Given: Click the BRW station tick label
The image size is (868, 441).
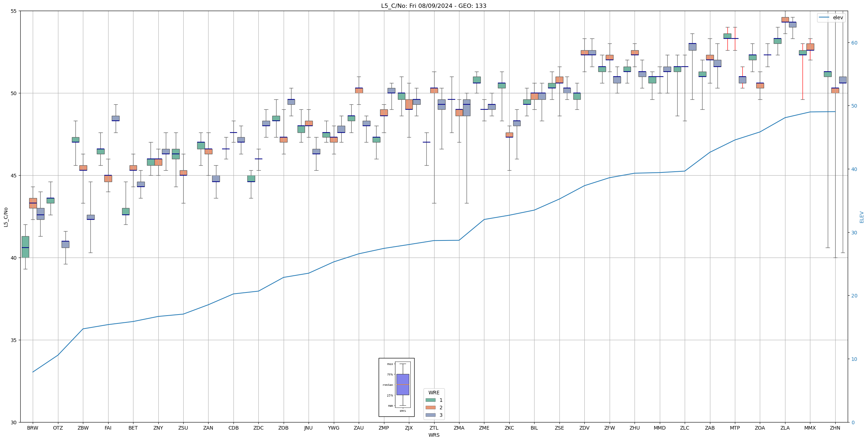Looking at the screenshot, I should pos(33,428).
